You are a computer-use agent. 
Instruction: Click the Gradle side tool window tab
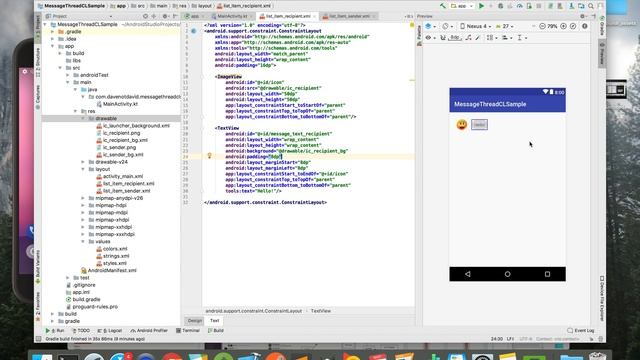pyautogui.click(x=602, y=26)
